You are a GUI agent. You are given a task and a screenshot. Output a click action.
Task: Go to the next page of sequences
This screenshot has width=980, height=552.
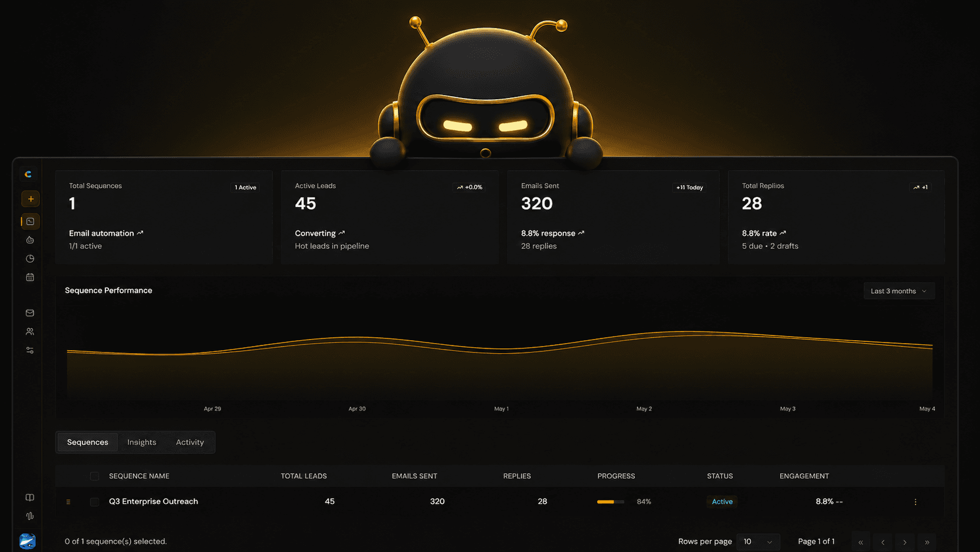905,542
